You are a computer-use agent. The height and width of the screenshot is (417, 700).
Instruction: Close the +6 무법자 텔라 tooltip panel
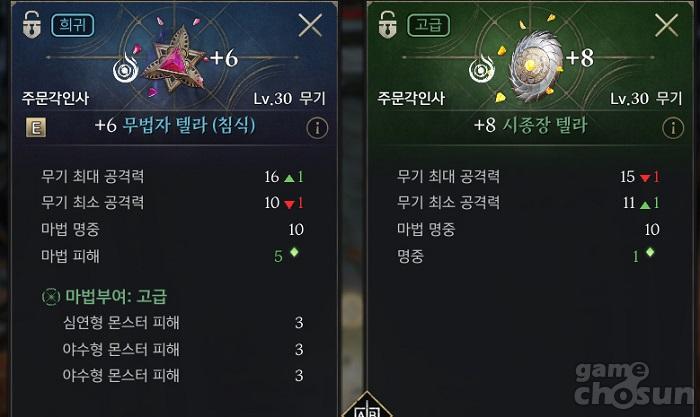click(310, 25)
